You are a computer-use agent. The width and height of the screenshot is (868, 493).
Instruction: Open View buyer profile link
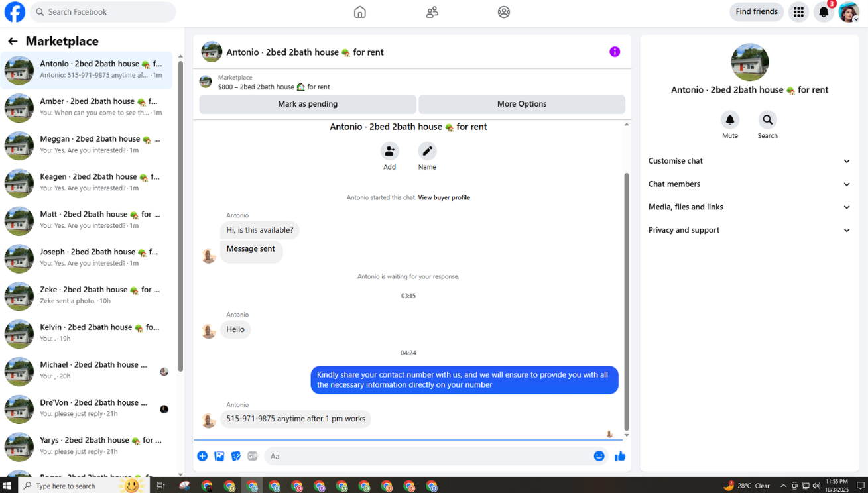[x=444, y=197]
